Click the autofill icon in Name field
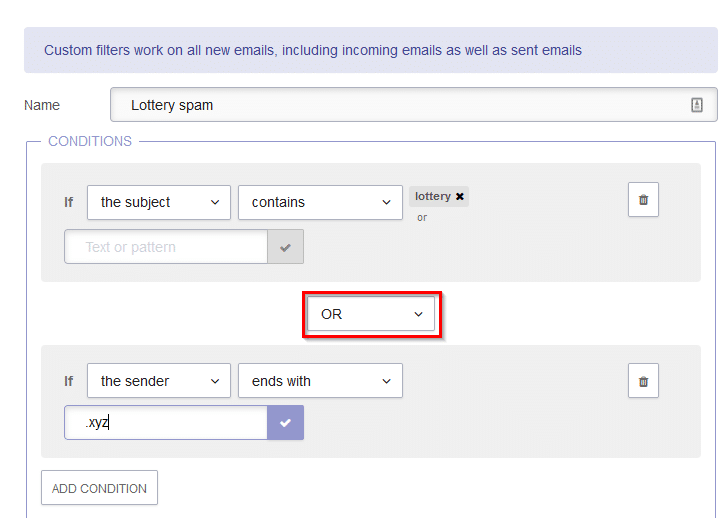This screenshot has width=724, height=518. click(x=696, y=105)
